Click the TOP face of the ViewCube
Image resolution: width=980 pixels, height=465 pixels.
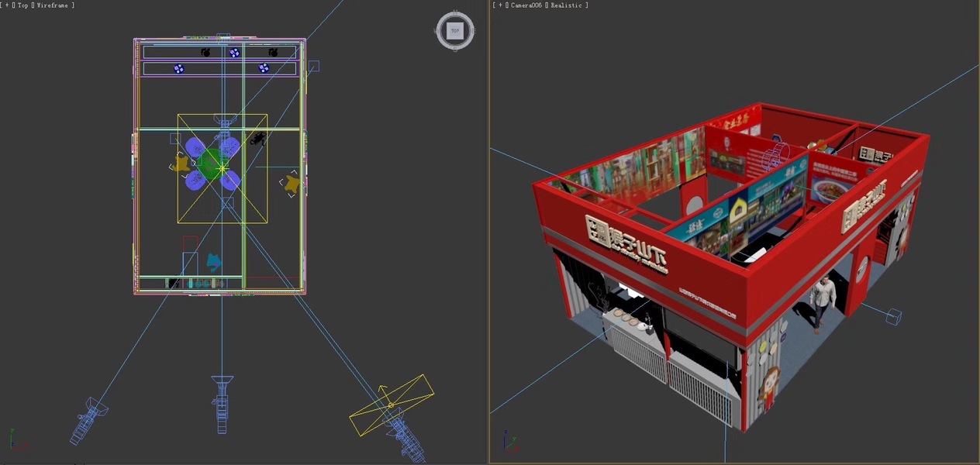455,32
